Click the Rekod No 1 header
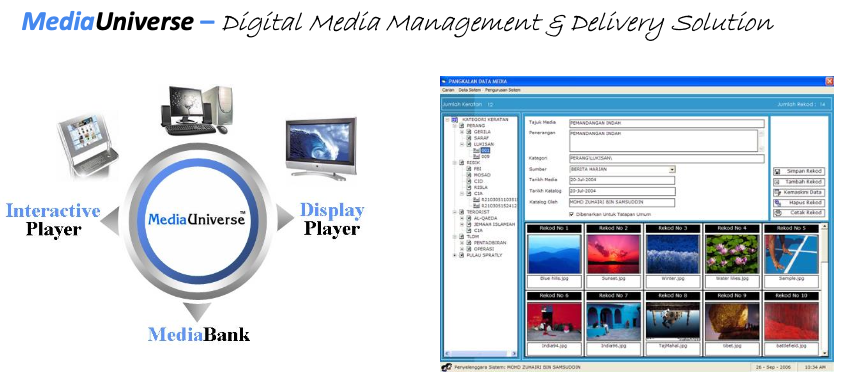The width and height of the screenshot is (841, 378). point(554,228)
